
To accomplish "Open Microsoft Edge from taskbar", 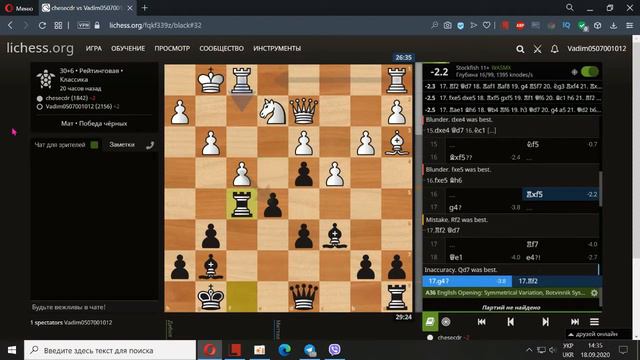I will click(284, 350).
